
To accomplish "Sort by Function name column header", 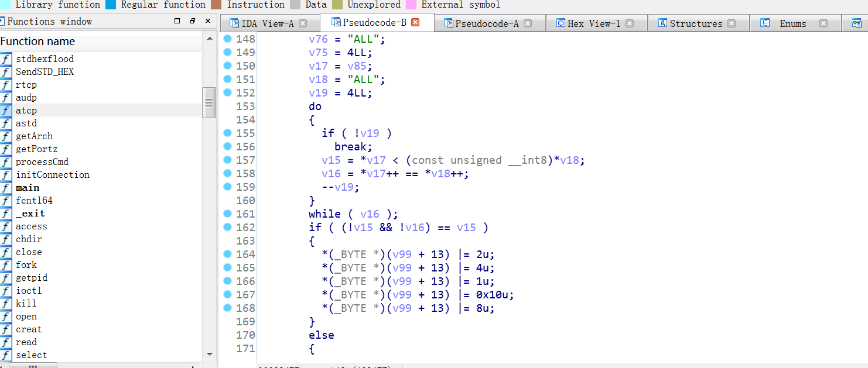I will [x=38, y=42].
